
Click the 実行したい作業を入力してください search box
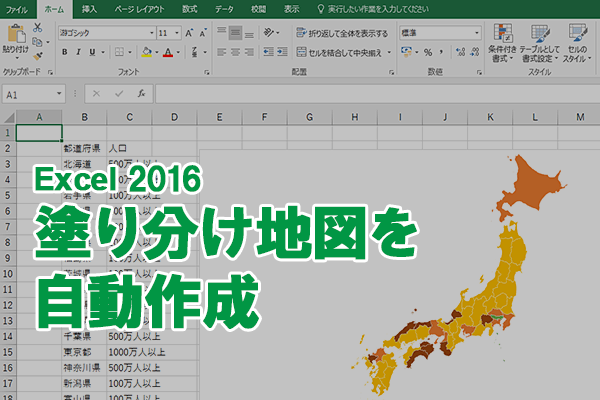[x=373, y=9]
